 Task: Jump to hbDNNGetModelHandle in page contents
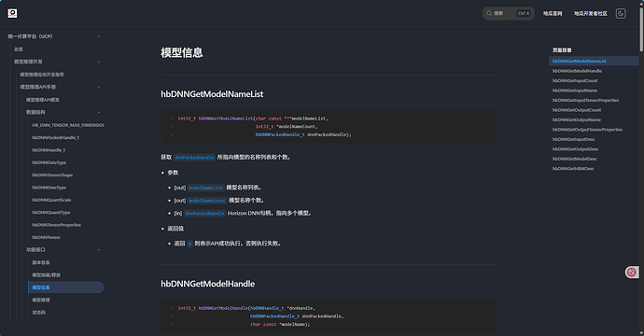click(577, 71)
